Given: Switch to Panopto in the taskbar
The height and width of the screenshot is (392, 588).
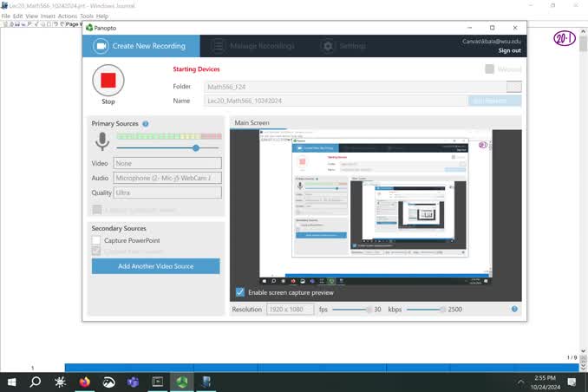Looking at the screenshot, I should [x=183, y=381].
